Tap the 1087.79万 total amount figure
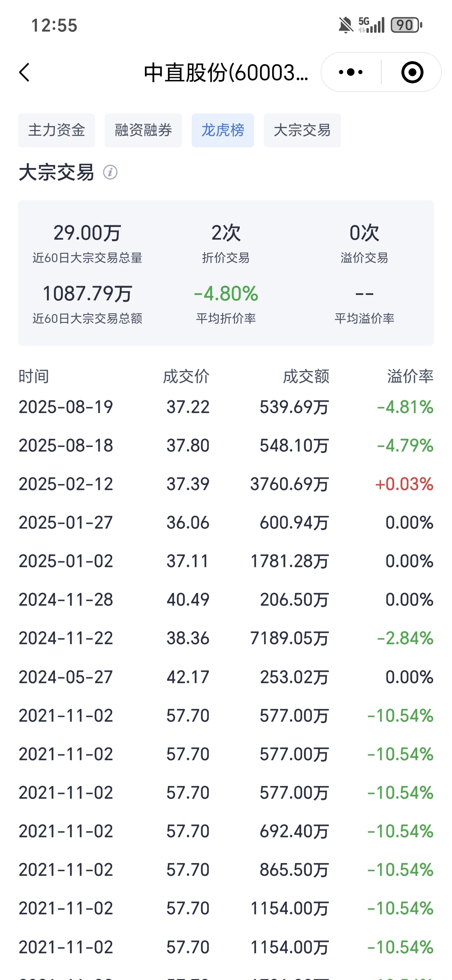Image resolution: width=452 pixels, height=980 pixels. (87, 294)
